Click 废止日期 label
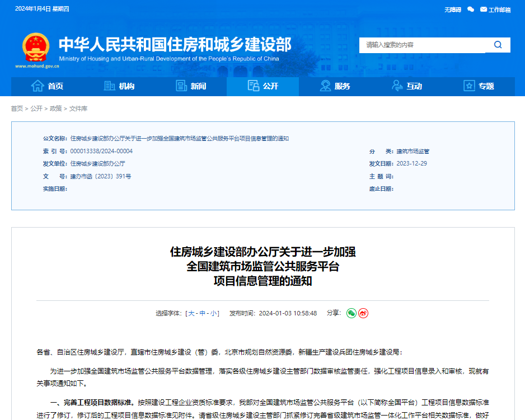525x420 pixels. (381, 189)
